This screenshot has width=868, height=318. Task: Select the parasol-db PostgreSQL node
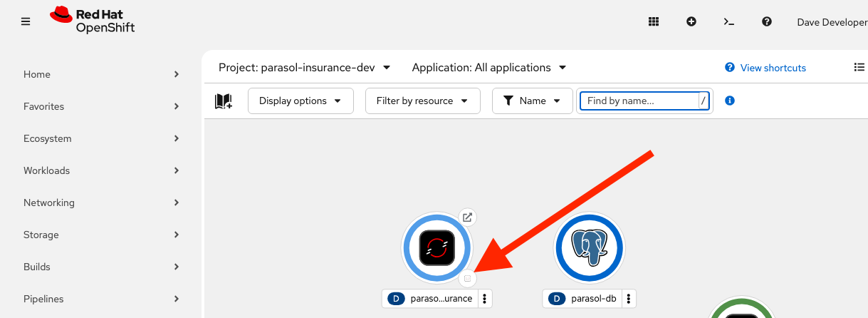[589, 249]
